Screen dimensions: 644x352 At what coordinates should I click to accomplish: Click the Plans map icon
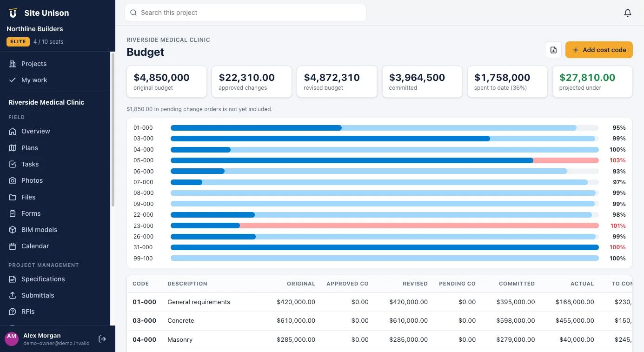[x=13, y=148]
